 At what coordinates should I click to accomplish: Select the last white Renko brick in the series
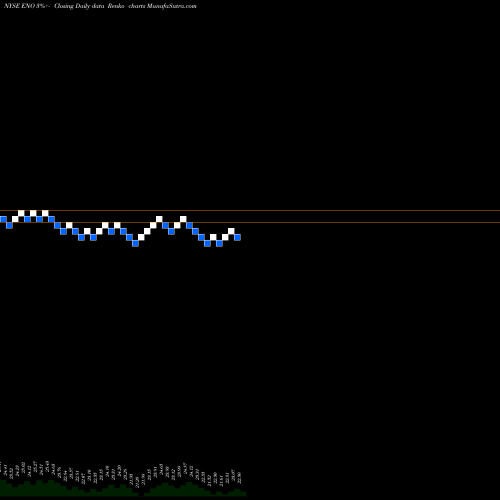tap(231, 231)
